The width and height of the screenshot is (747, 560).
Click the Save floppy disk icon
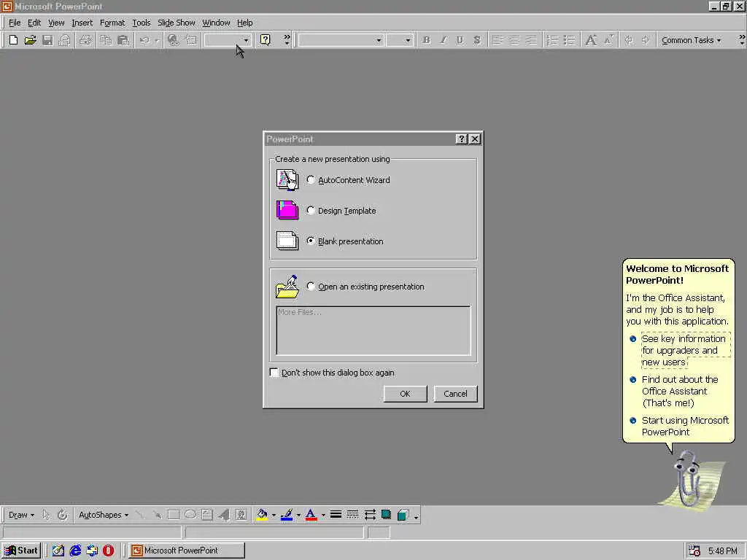(47, 40)
